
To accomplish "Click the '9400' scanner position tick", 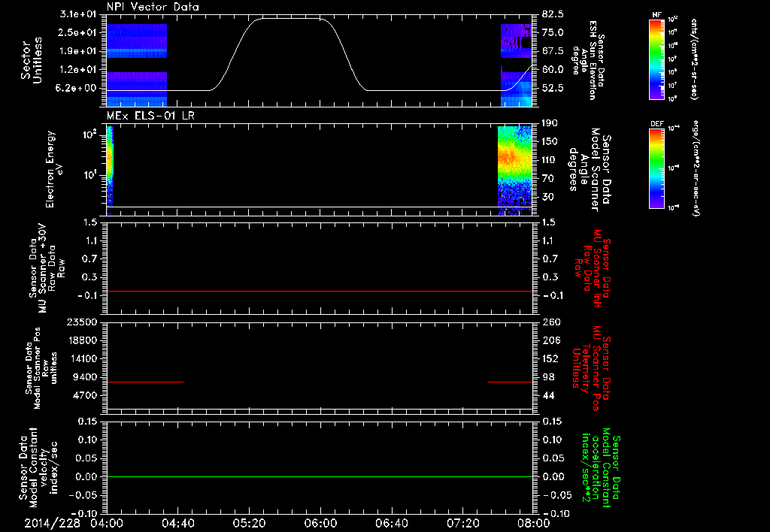I will click(84, 377).
